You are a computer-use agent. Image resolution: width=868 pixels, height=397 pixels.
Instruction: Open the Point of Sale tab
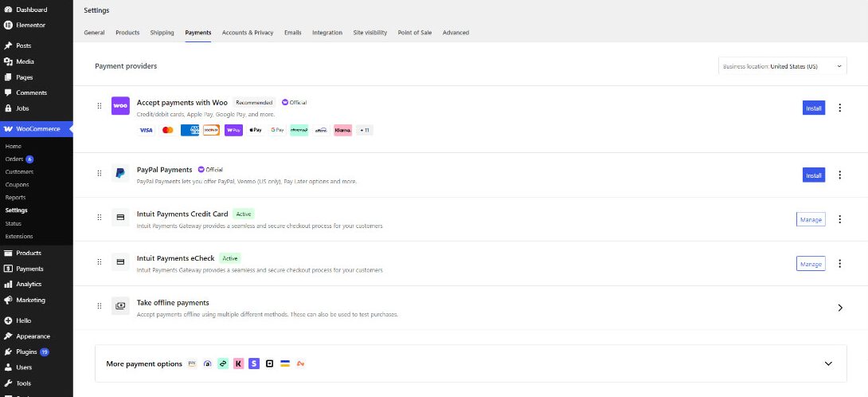coord(415,33)
